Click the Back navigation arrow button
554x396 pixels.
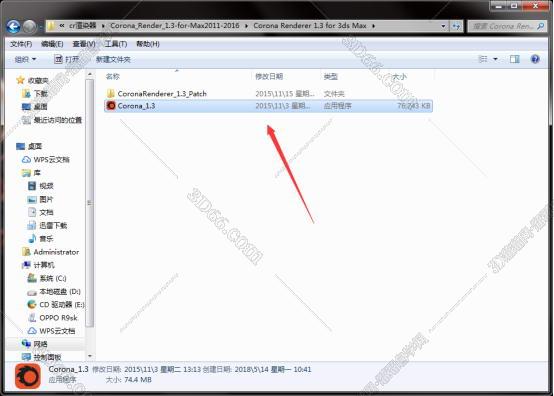(13, 26)
